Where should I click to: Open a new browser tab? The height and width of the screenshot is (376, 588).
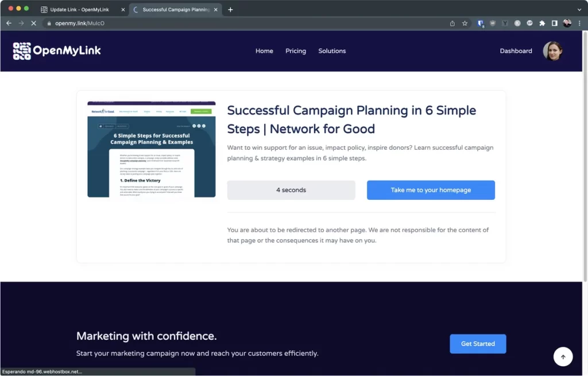tap(230, 10)
